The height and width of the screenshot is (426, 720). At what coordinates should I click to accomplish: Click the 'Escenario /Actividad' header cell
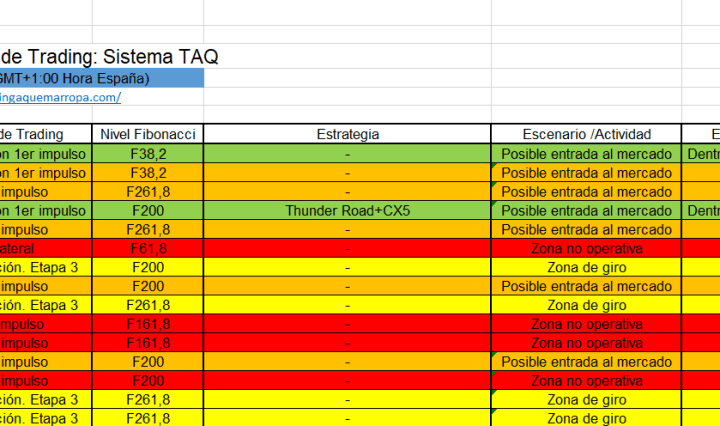coord(586,134)
